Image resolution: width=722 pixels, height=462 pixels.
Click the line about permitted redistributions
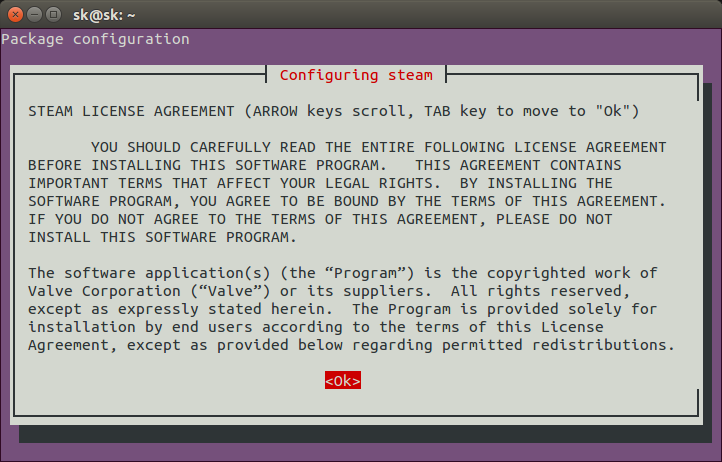tap(352, 345)
